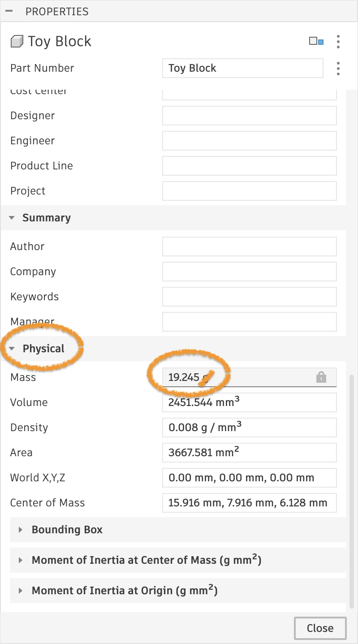The image size is (358, 644).
Task: Click the Volume label
Action: point(29,402)
